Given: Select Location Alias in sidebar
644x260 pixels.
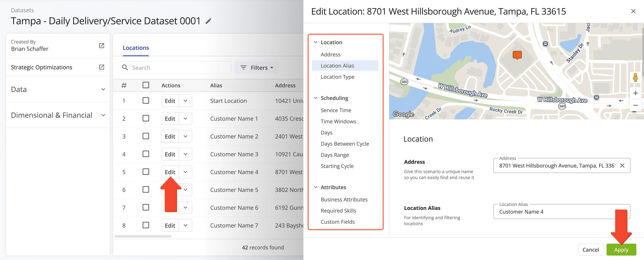Looking at the screenshot, I should 345,65.
